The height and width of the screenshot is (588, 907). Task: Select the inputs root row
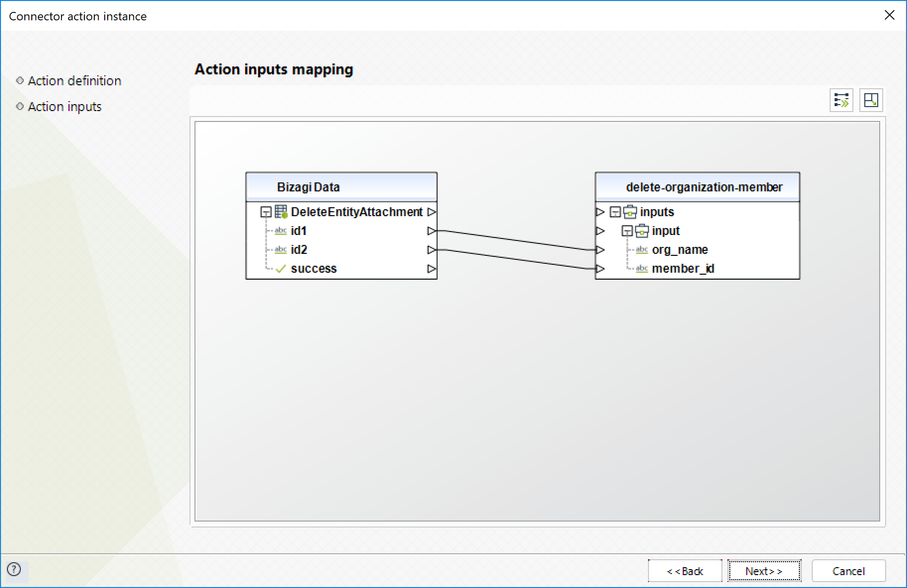[x=698, y=212]
